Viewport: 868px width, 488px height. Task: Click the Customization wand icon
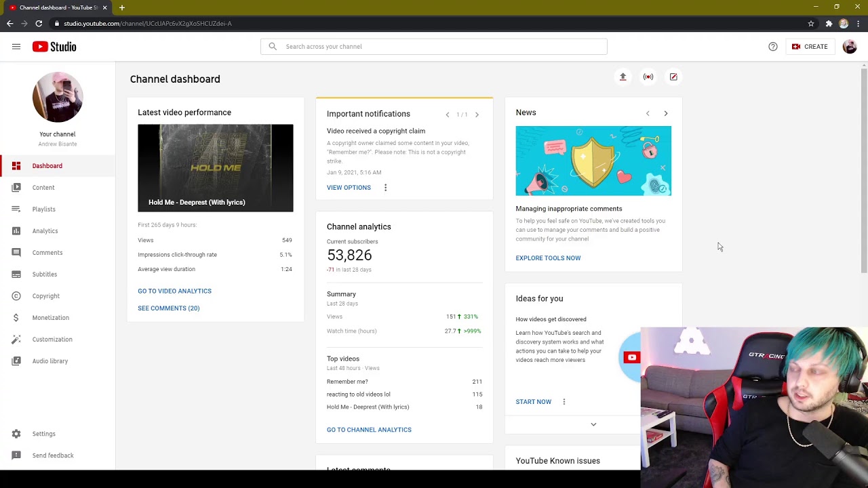coord(16,340)
